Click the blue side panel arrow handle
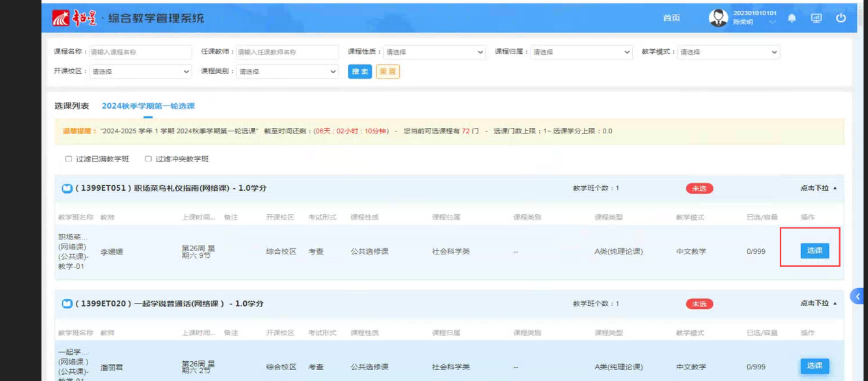This screenshot has height=381, width=868. [858, 296]
